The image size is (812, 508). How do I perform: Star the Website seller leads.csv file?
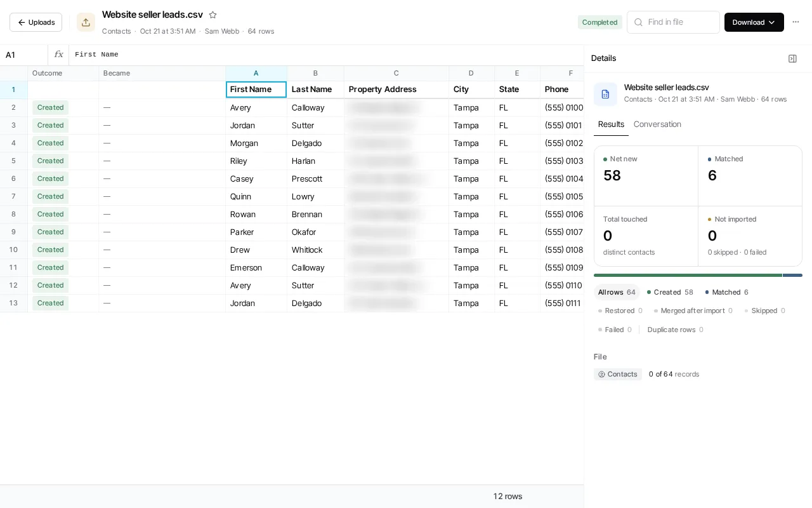point(213,15)
